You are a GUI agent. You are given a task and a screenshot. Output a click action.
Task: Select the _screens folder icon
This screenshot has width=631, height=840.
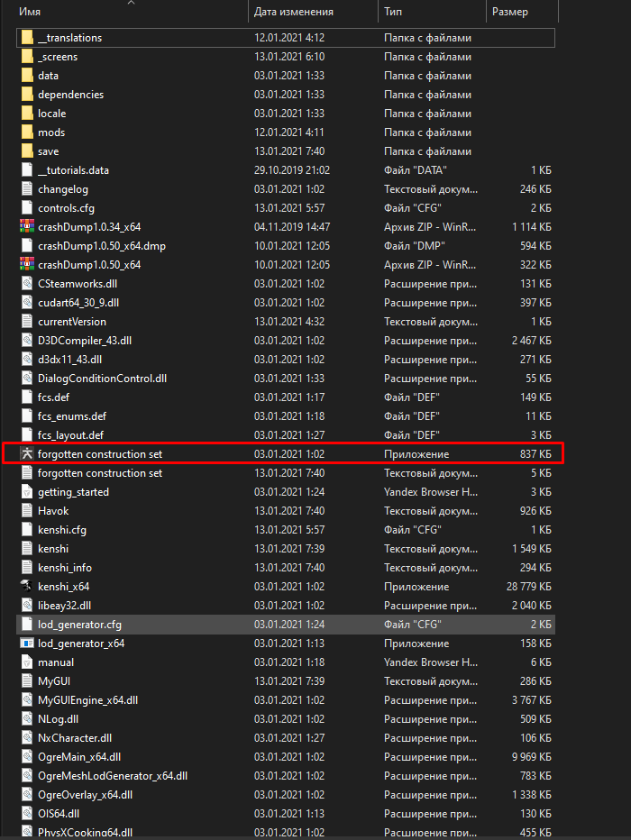click(27, 56)
